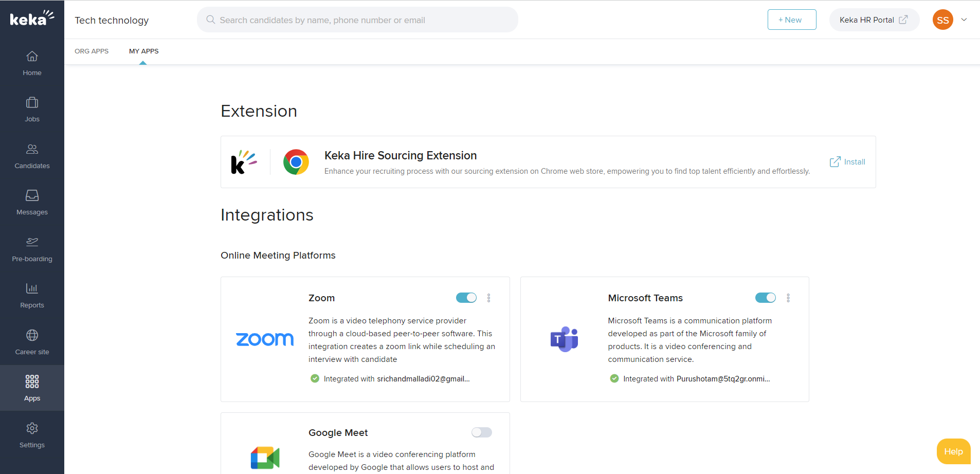Go to Jobs in the sidebar

(x=32, y=103)
